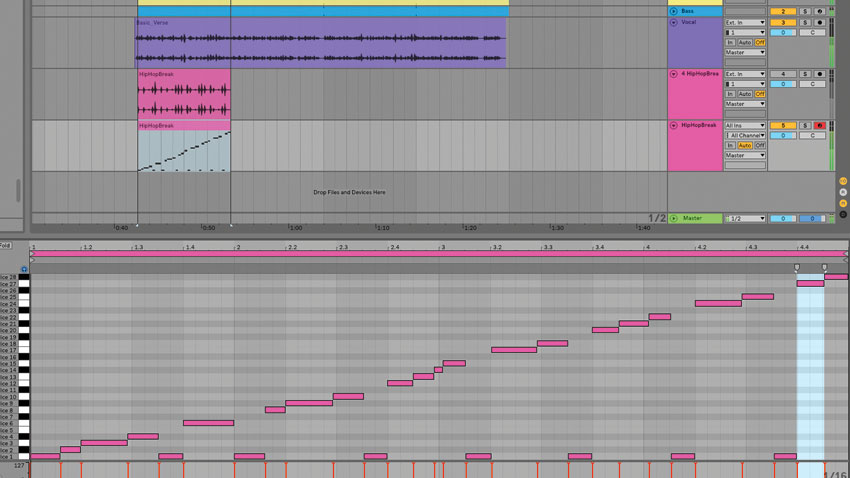Select the pink HipHopBreak audio clip
The height and width of the screenshot is (478, 850).
(x=184, y=94)
